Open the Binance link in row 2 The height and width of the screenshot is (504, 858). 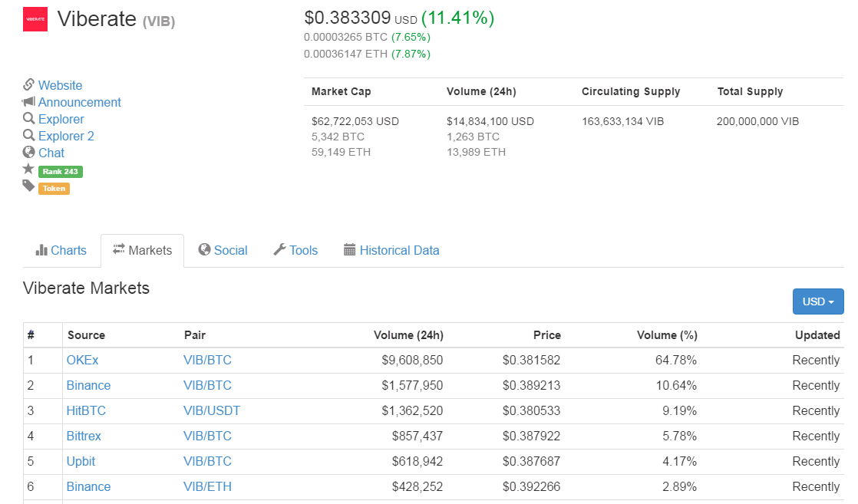click(89, 385)
